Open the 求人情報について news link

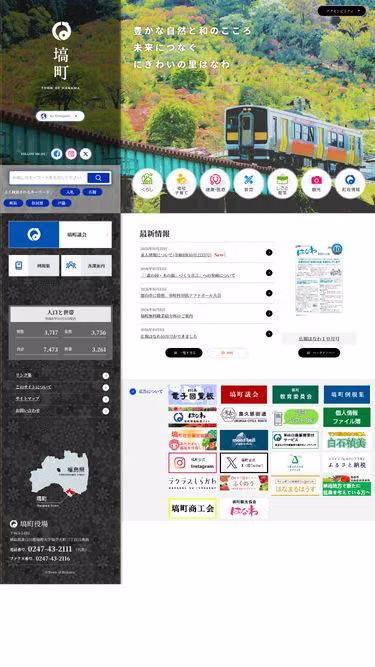tap(176, 255)
